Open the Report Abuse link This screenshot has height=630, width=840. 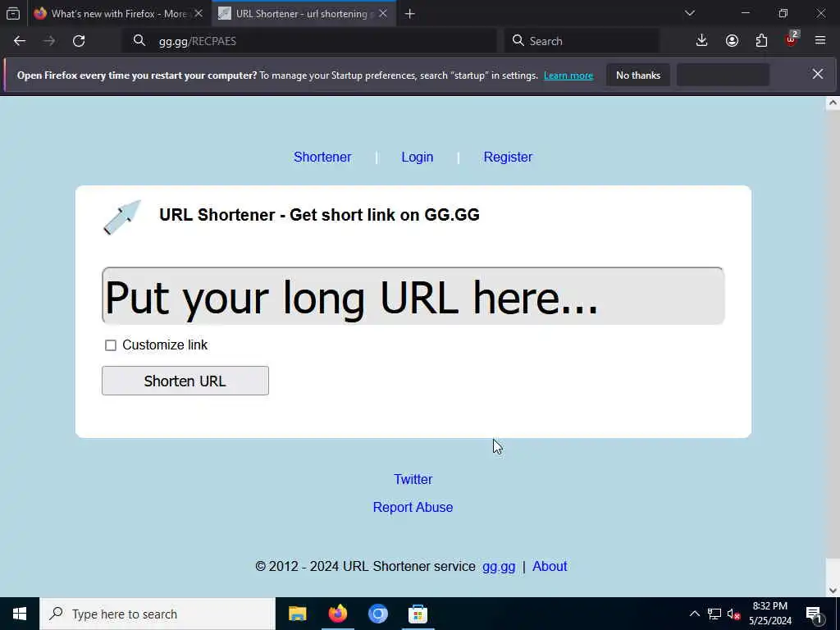coord(413,507)
